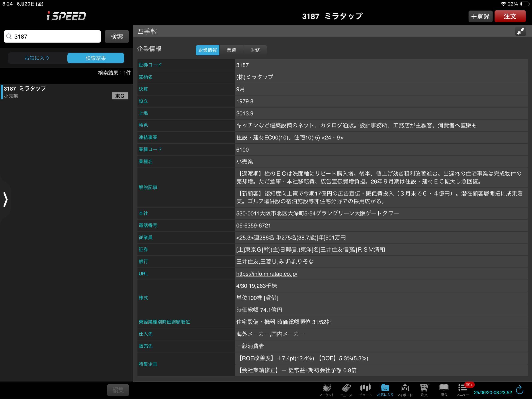Click the 【会社業績修正】 line
The height and width of the screenshot is (399, 532).
[x=297, y=370]
